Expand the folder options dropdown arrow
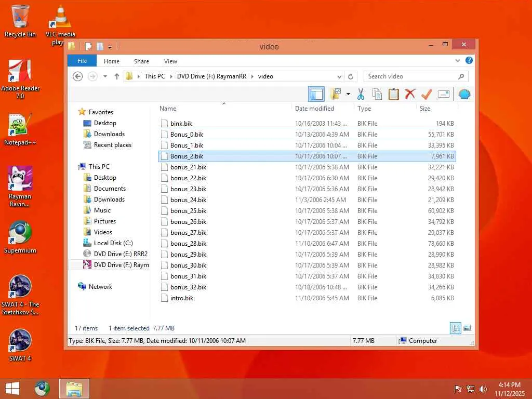Viewport: 532px width, 399px height. pos(348,94)
